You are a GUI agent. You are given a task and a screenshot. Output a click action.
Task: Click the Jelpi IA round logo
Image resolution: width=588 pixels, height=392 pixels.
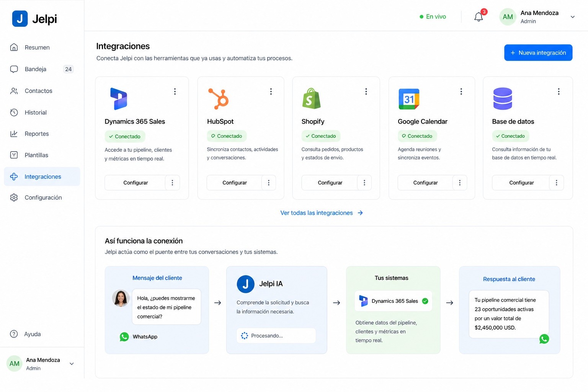tap(246, 284)
